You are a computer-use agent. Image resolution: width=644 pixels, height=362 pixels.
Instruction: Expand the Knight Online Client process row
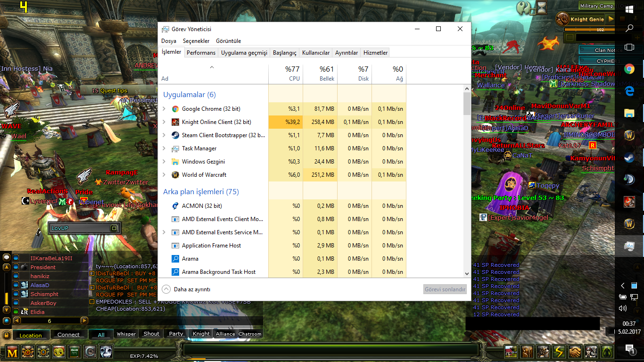click(164, 122)
